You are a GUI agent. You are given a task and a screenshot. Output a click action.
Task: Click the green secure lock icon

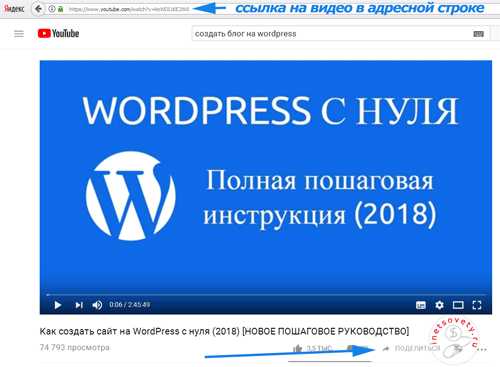pyautogui.click(x=60, y=9)
